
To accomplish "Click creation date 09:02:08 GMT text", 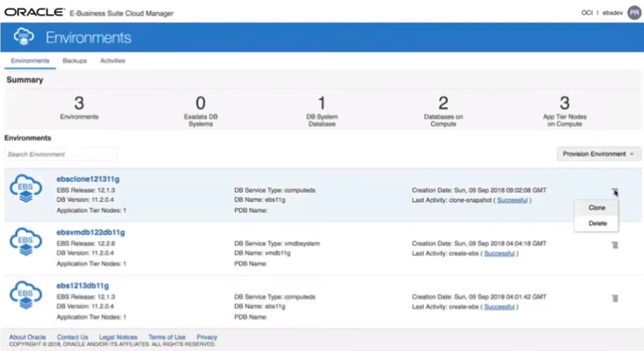I will [479, 190].
